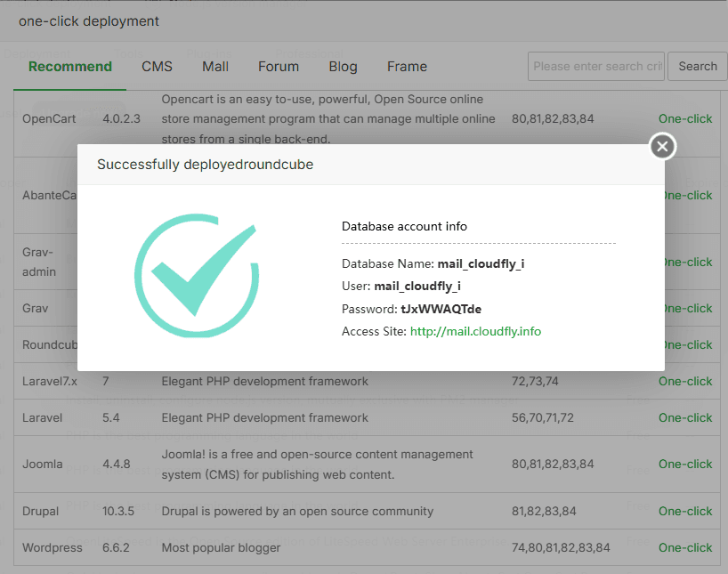Viewport: 728px width, 574px height.
Task: Click the one-click deployment window title
Action: [89, 21]
